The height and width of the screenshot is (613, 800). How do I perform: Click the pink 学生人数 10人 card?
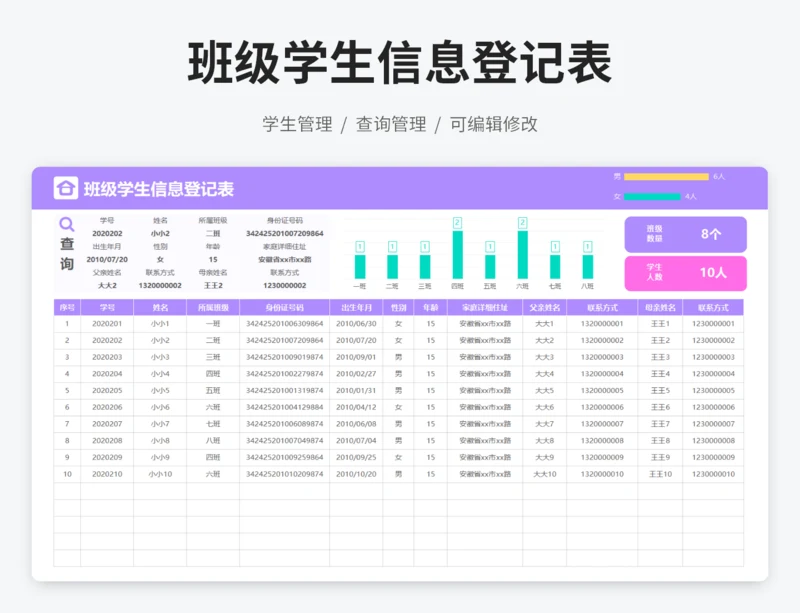[685, 273]
